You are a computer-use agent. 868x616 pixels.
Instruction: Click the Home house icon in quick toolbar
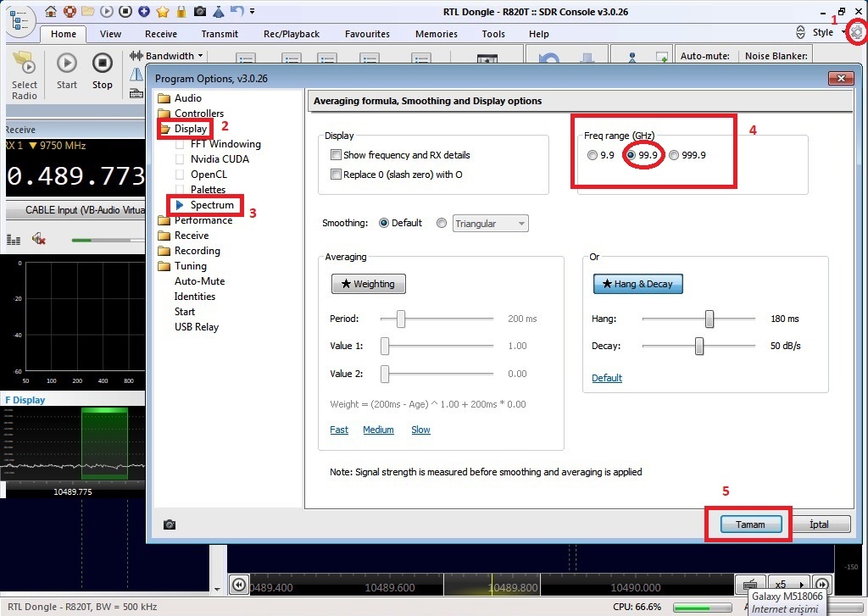(x=52, y=11)
